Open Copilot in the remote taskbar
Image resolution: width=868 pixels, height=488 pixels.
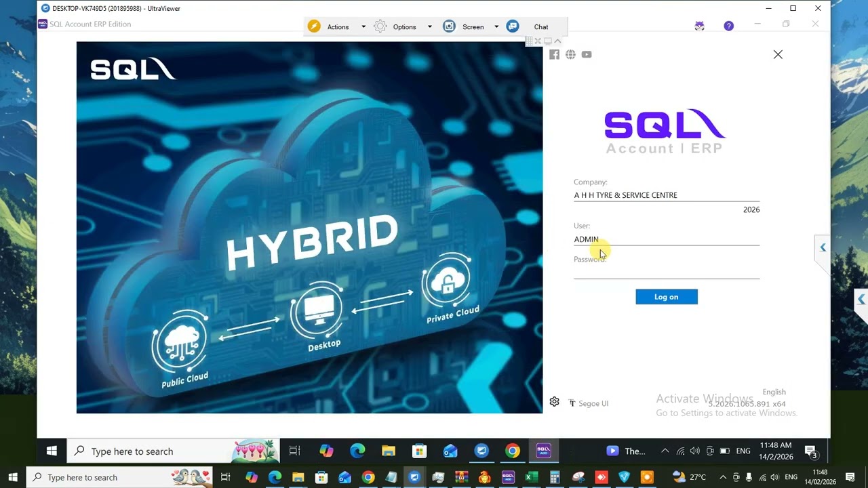326,451
